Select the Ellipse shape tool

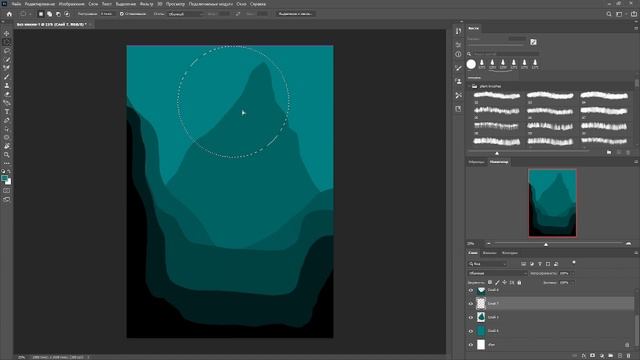pyautogui.click(x=7, y=138)
